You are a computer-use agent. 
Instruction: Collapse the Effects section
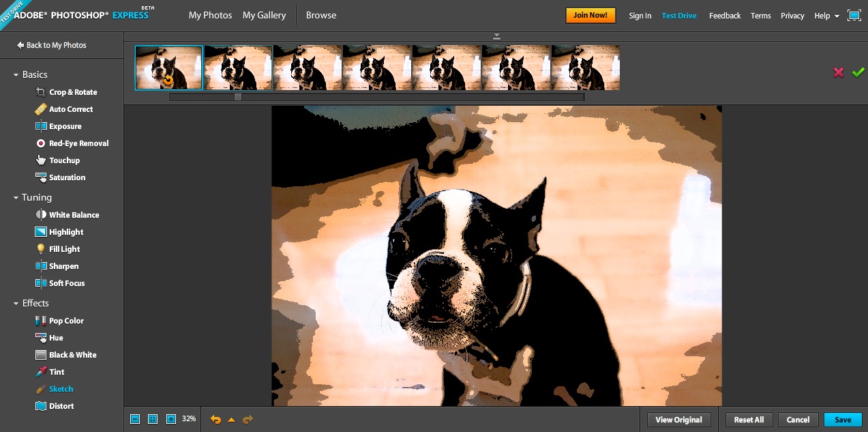coord(16,304)
